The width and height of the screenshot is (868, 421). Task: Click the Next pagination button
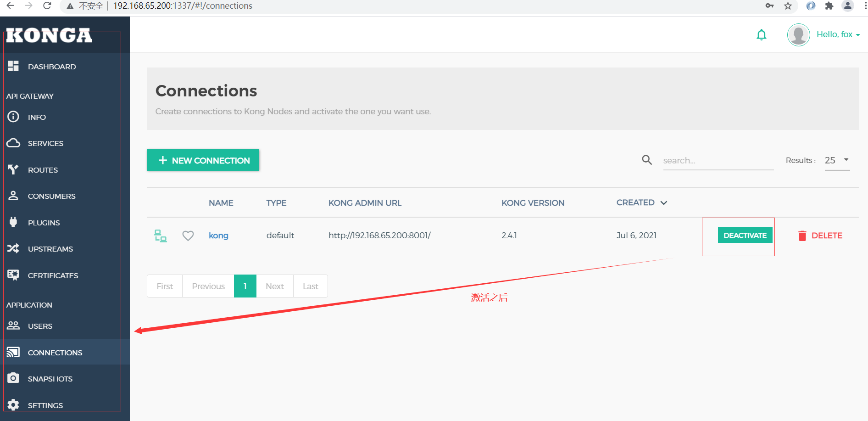coord(275,286)
